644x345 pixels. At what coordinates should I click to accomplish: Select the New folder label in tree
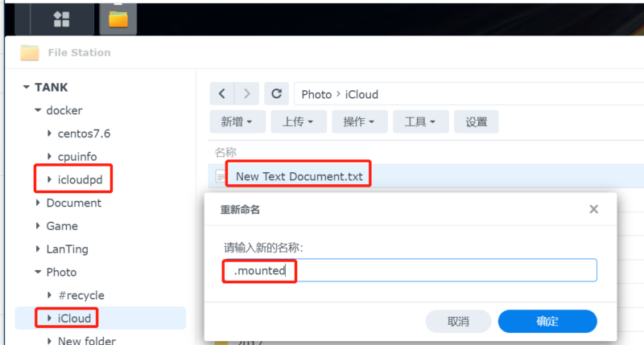87,340
